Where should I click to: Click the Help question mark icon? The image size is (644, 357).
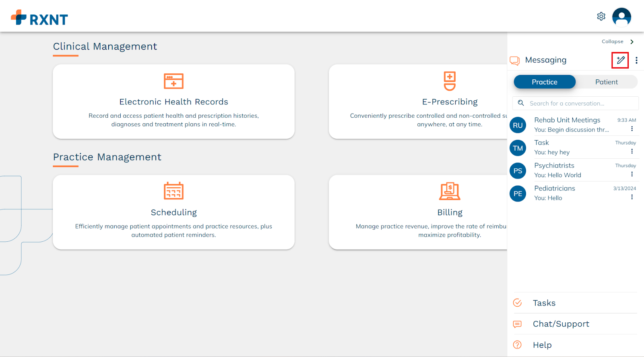click(x=518, y=345)
